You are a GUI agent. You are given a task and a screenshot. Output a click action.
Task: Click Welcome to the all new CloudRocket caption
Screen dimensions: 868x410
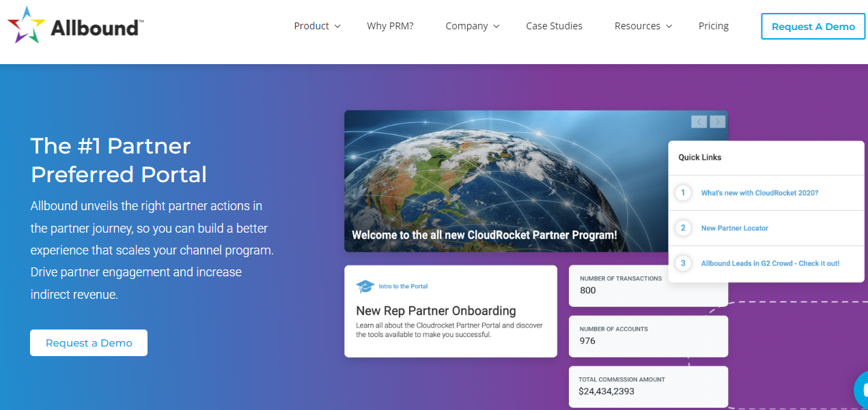click(x=484, y=235)
